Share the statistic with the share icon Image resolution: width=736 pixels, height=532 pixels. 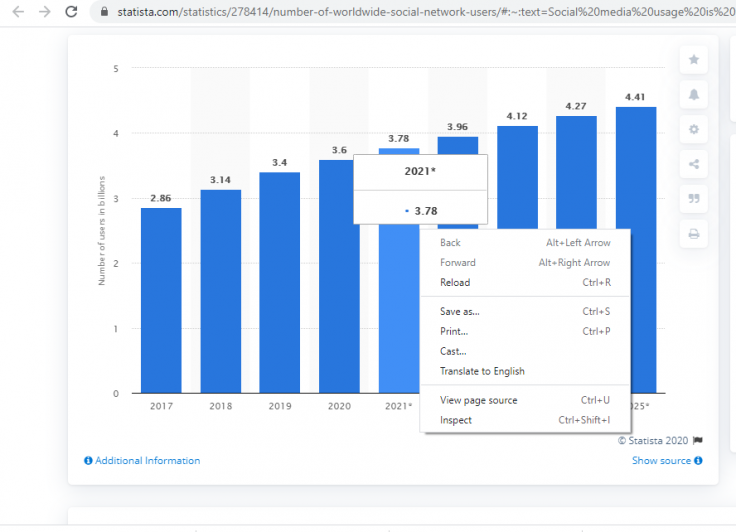pos(694,164)
